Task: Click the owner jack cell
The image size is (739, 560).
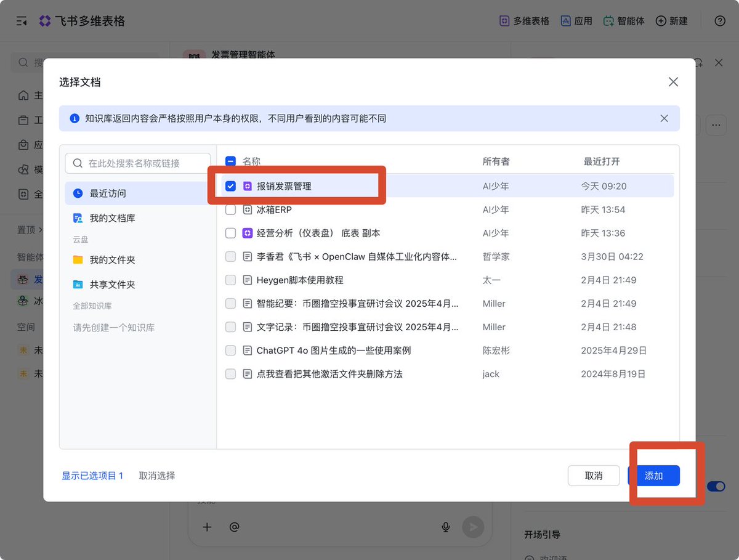Action: (x=491, y=373)
